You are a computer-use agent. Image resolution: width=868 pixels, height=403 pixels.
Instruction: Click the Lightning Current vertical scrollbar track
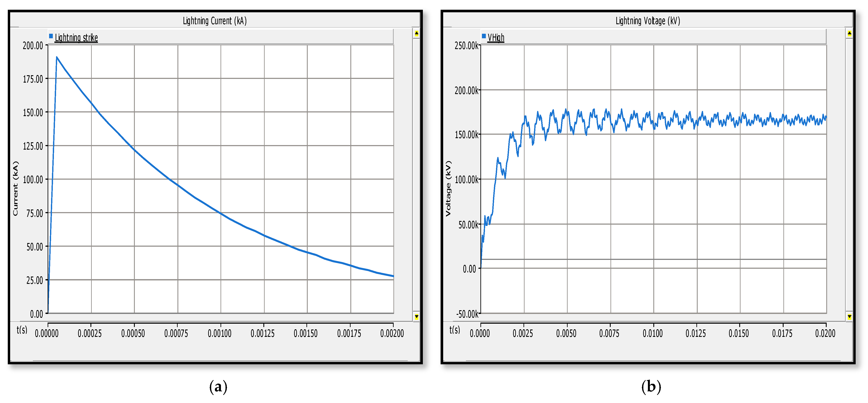(x=417, y=175)
